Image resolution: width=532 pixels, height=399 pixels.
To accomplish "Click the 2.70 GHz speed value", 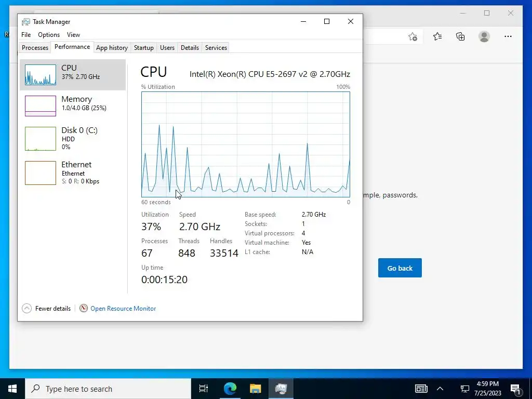I will point(200,227).
